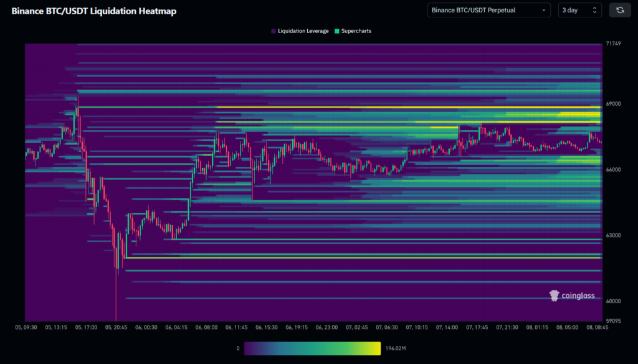
Task: Click the 69000 price axis label
Action: pyautogui.click(x=613, y=103)
